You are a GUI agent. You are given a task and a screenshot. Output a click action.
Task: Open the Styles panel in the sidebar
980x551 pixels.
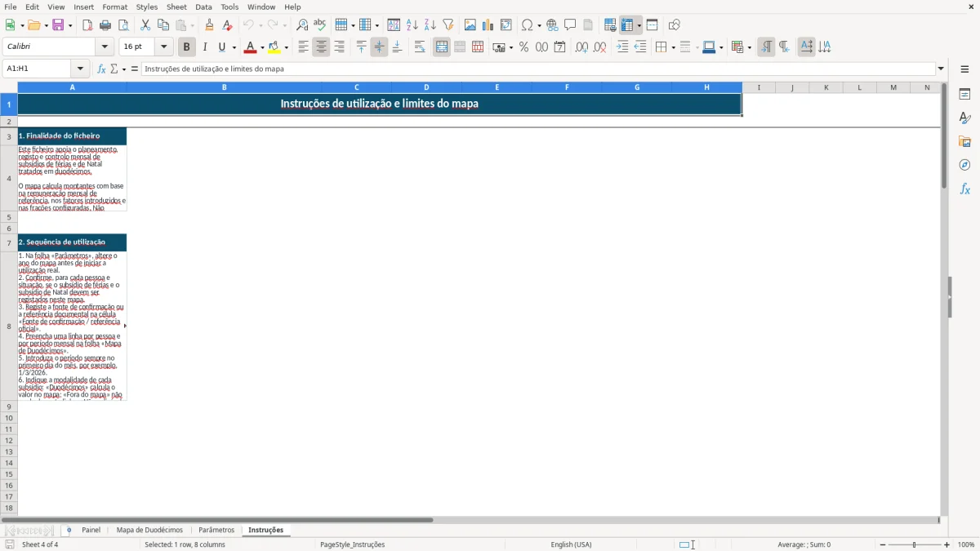point(964,118)
